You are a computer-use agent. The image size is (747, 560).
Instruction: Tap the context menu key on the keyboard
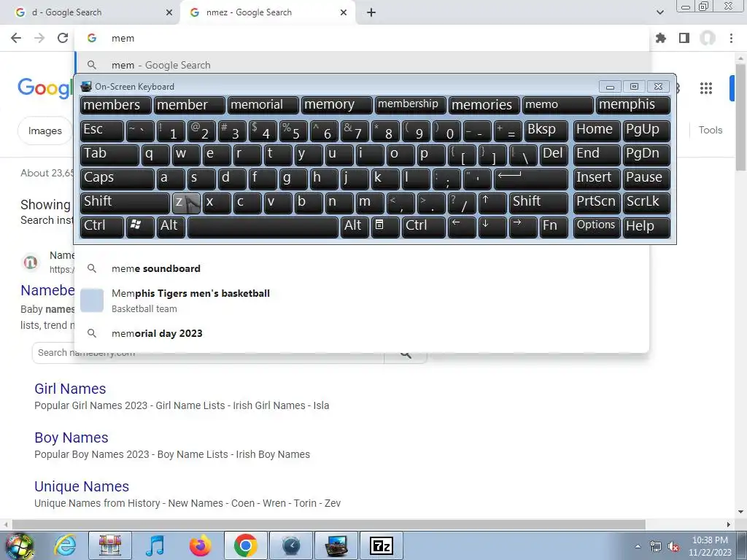(385, 227)
